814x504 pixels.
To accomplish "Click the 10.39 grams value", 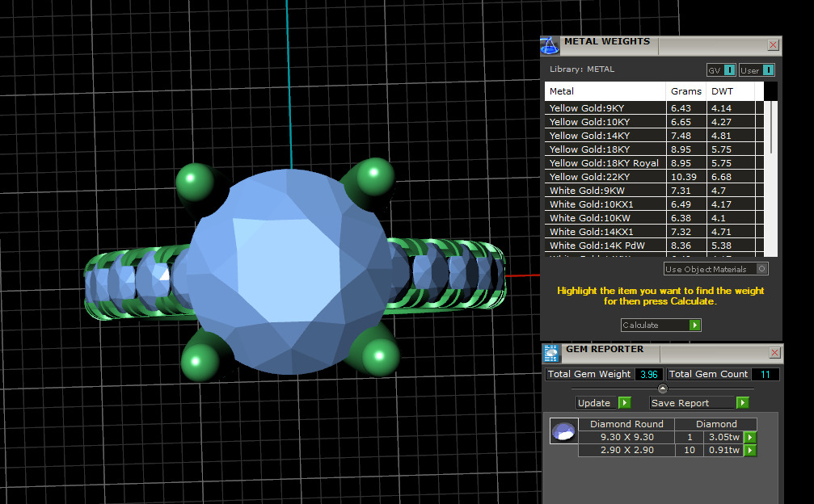I will [x=683, y=177].
